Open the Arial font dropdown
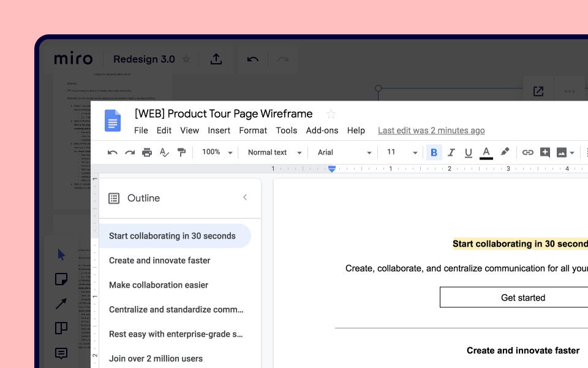 (344, 153)
